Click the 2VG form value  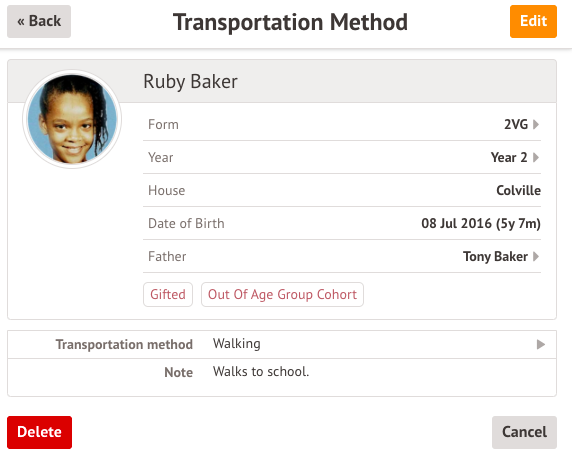(x=516, y=124)
